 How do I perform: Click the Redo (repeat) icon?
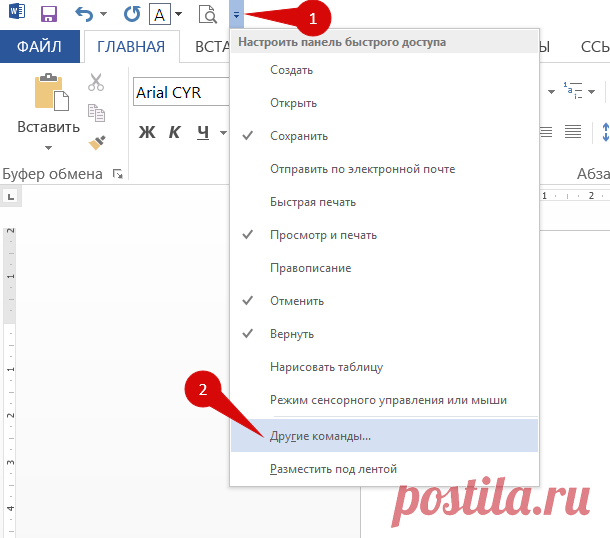coord(132,14)
